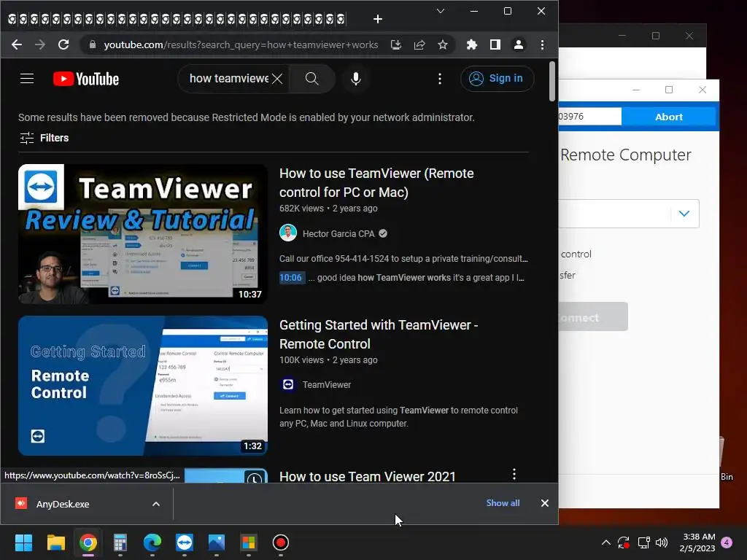Open YouTube hamburger guide menu
The image size is (747, 560).
click(x=27, y=79)
